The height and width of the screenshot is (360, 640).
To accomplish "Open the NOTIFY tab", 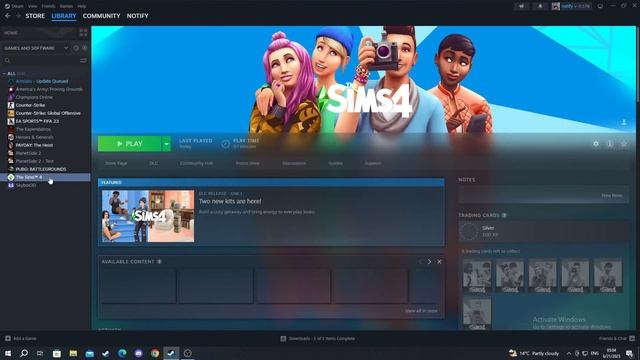I will pos(137,16).
